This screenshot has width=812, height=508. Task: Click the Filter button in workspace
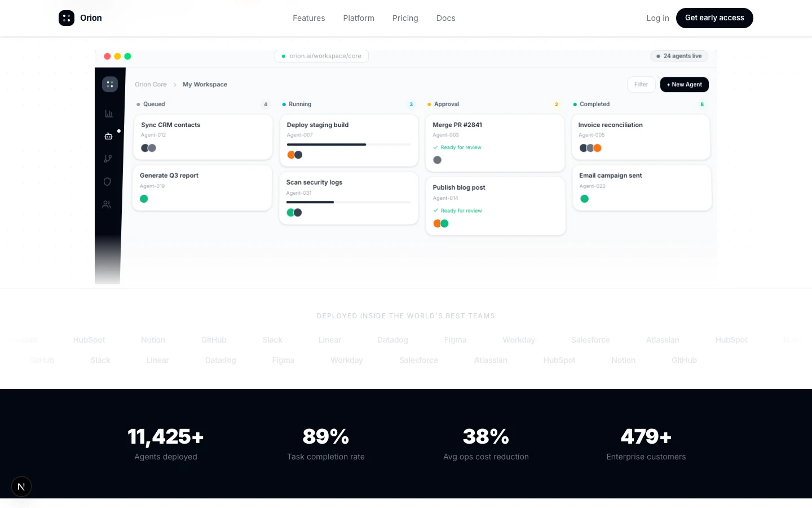(641, 85)
